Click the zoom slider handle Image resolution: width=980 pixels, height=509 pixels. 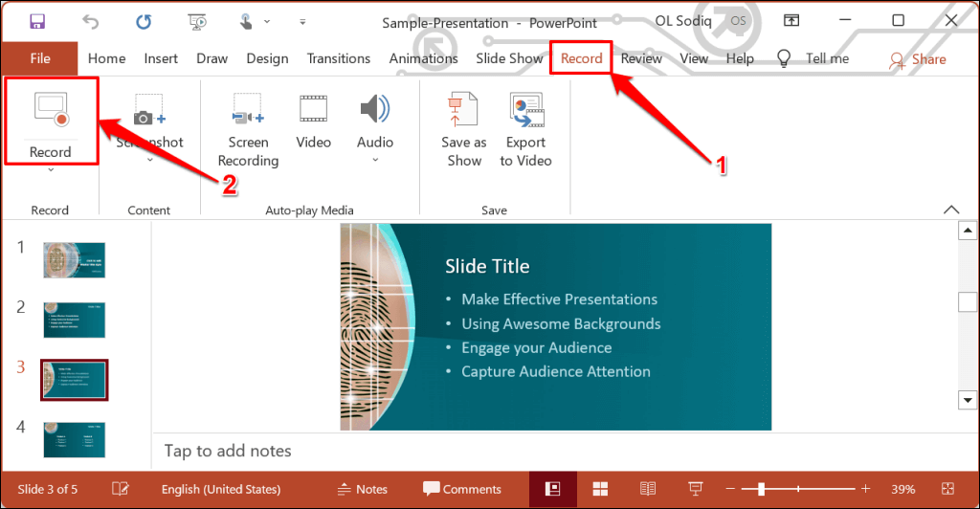click(761, 489)
